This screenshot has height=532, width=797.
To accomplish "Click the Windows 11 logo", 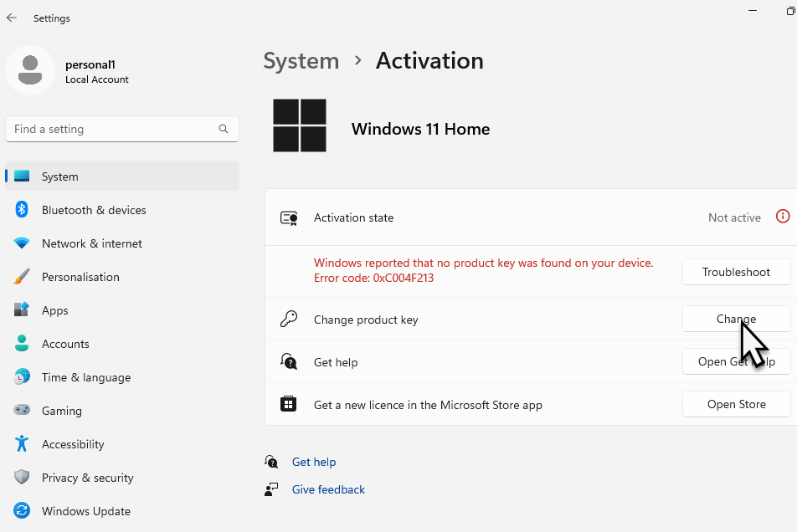I will tap(300, 125).
